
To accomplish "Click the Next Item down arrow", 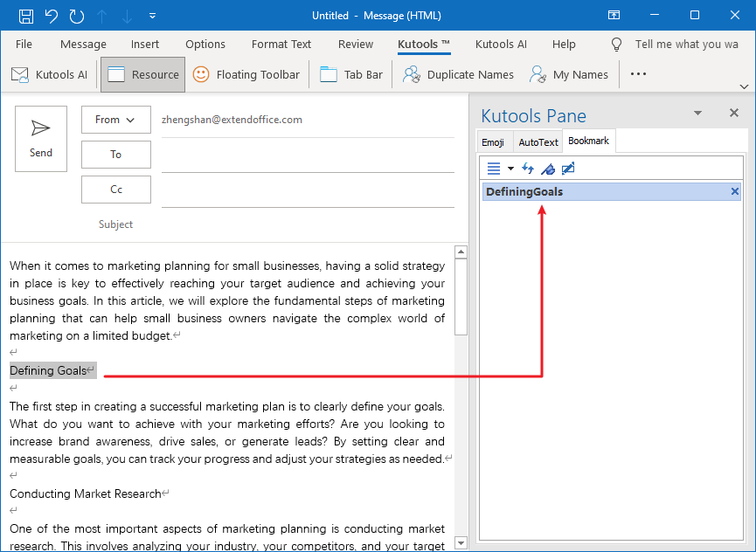I will click(x=127, y=16).
